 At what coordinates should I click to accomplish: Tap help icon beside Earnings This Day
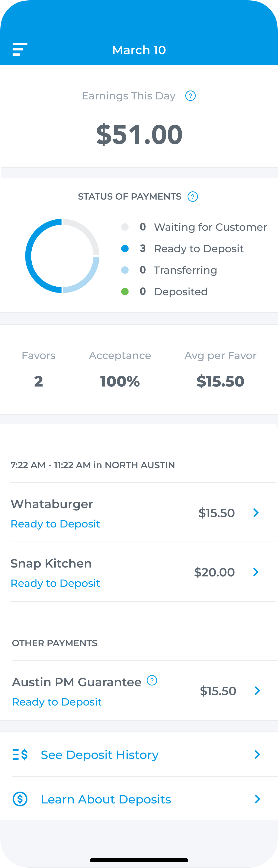click(191, 96)
